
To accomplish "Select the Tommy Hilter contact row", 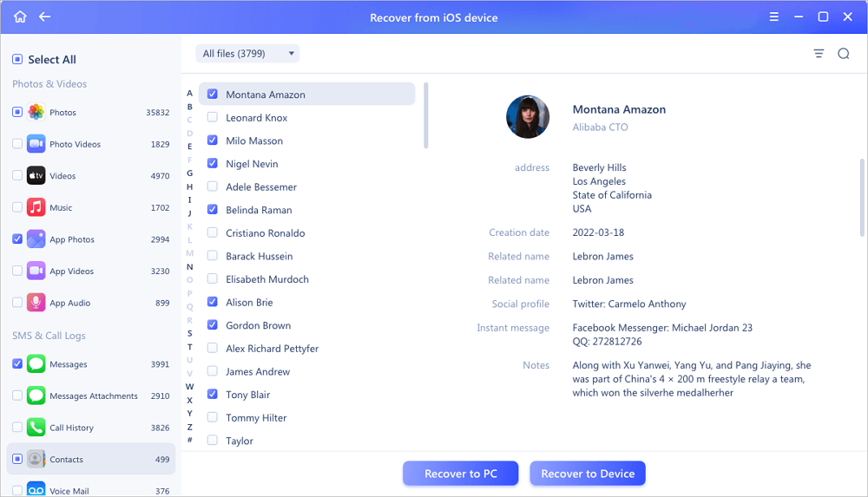I will [x=306, y=418].
